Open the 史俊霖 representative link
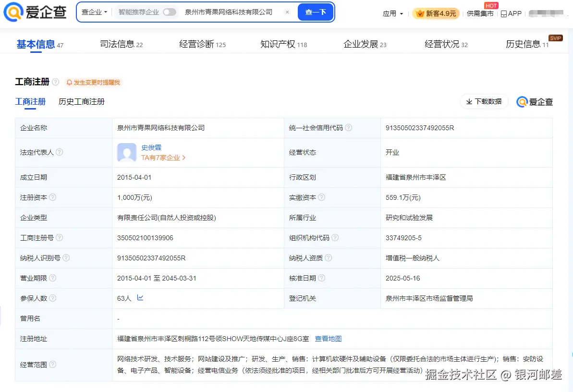 click(151, 147)
